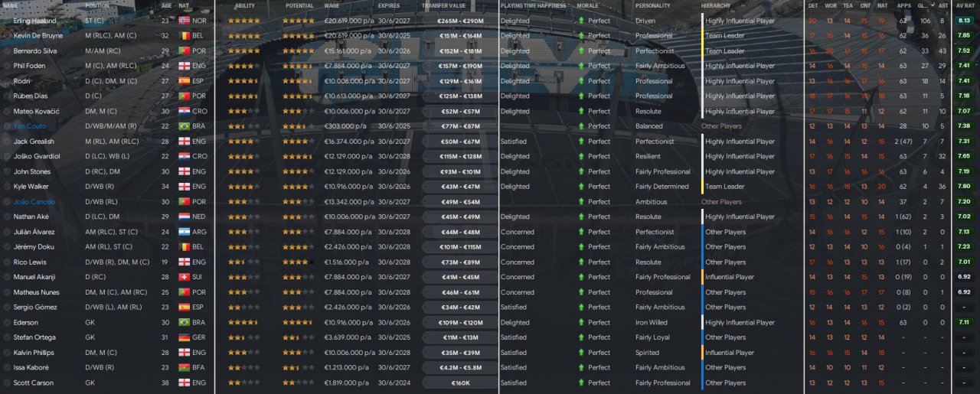
Task: Click expiry date 30/6/2024 for Scott Carson
Action: tap(394, 383)
